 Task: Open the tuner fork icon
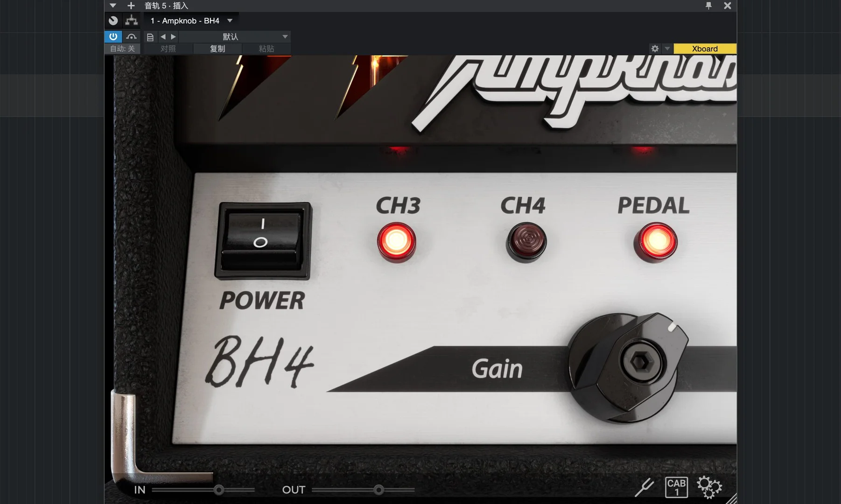[644, 488]
